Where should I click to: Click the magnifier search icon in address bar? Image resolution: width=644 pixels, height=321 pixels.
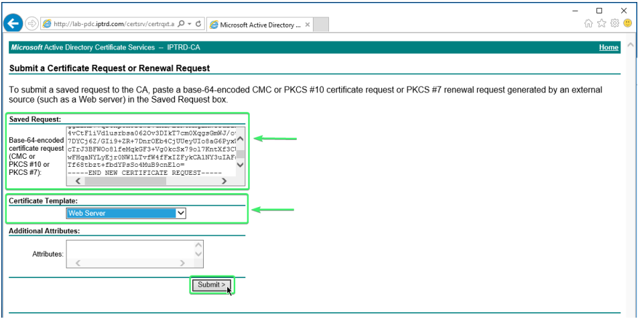182,24
